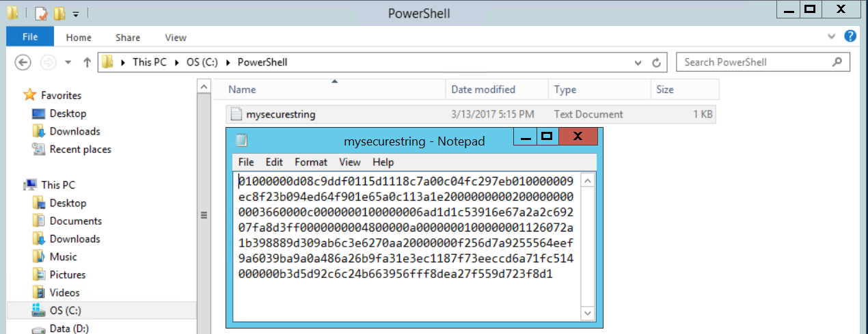Click PowerShell breadcrumb in the address bar
The height and width of the screenshot is (334, 868).
point(262,62)
